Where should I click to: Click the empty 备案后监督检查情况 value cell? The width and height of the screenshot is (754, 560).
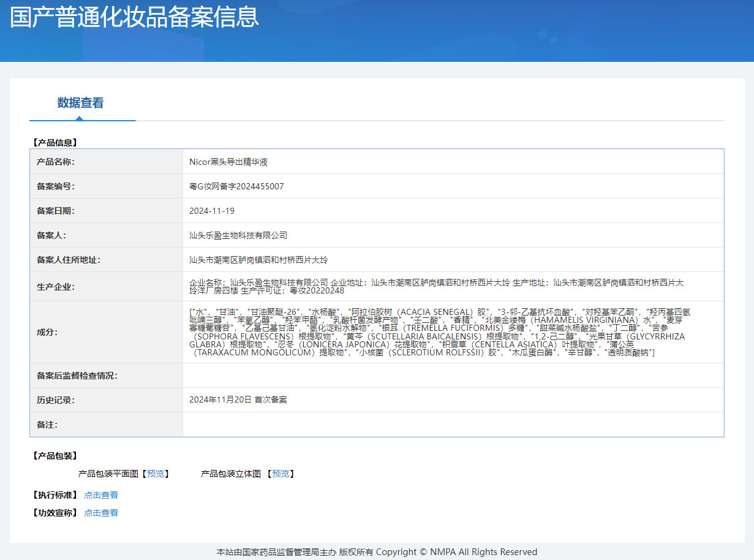click(x=453, y=376)
